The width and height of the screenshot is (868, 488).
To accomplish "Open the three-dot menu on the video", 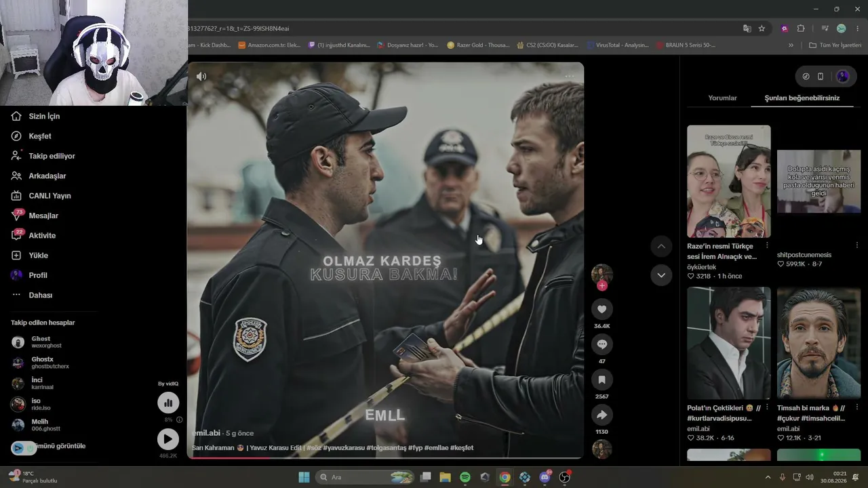I will tap(569, 77).
